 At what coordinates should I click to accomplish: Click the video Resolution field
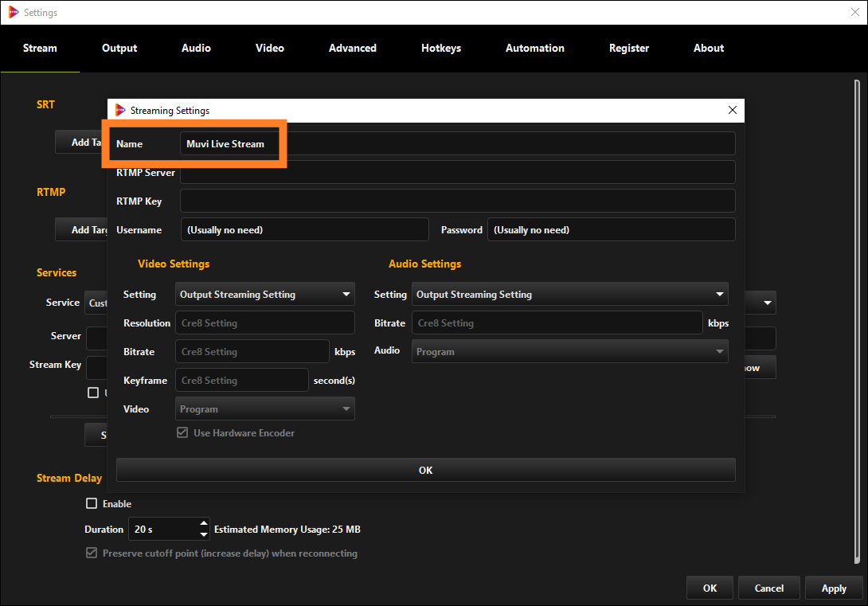264,323
